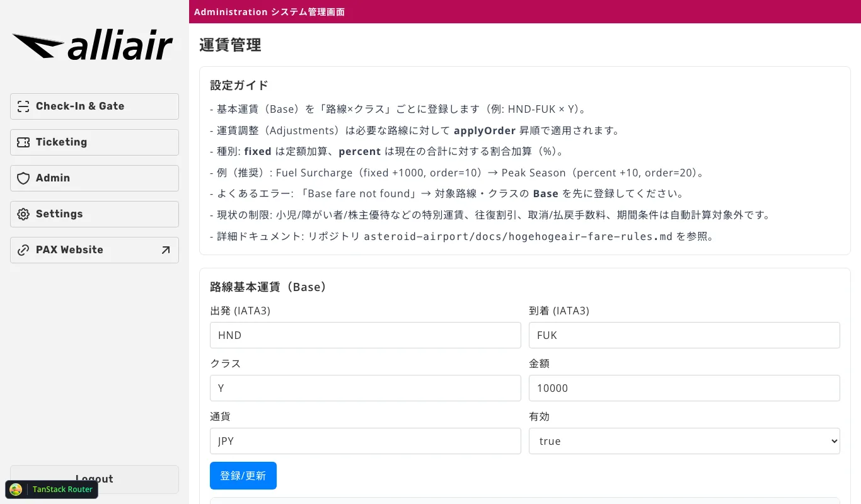Click the 通貨 field containing JPY
This screenshot has height=504, width=861.
click(x=365, y=441)
